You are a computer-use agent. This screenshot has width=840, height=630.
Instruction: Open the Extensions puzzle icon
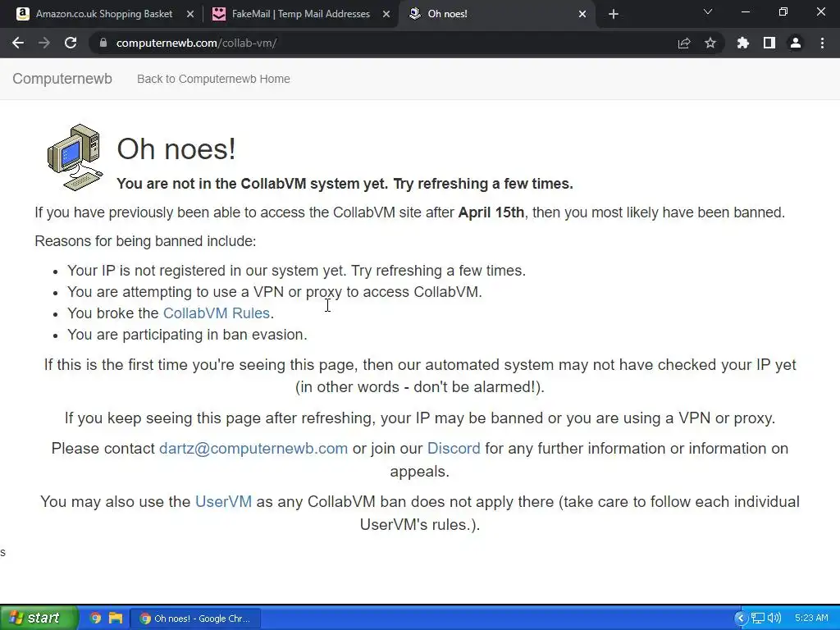pos(743,43)
